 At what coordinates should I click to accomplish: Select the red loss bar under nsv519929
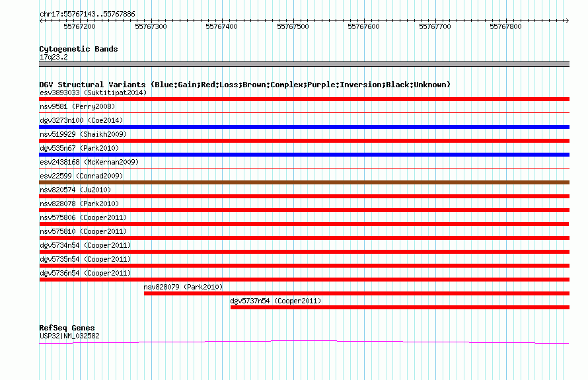[304, 141]
